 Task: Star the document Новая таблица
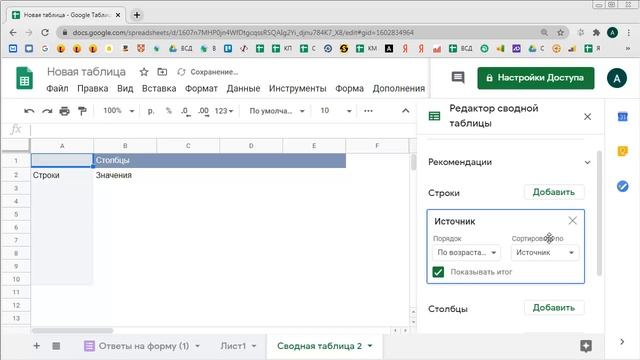coord(144,72)
